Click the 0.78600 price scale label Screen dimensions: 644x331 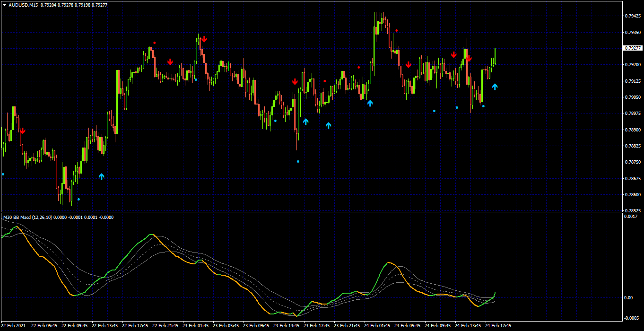point(633,194)
